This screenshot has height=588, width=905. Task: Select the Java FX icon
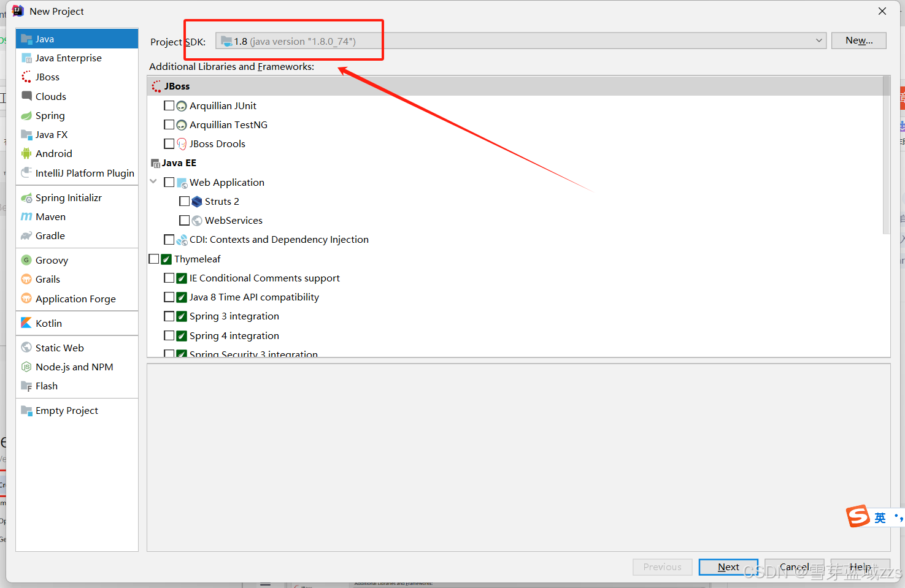pyautogui.click(x=26, y=134)
